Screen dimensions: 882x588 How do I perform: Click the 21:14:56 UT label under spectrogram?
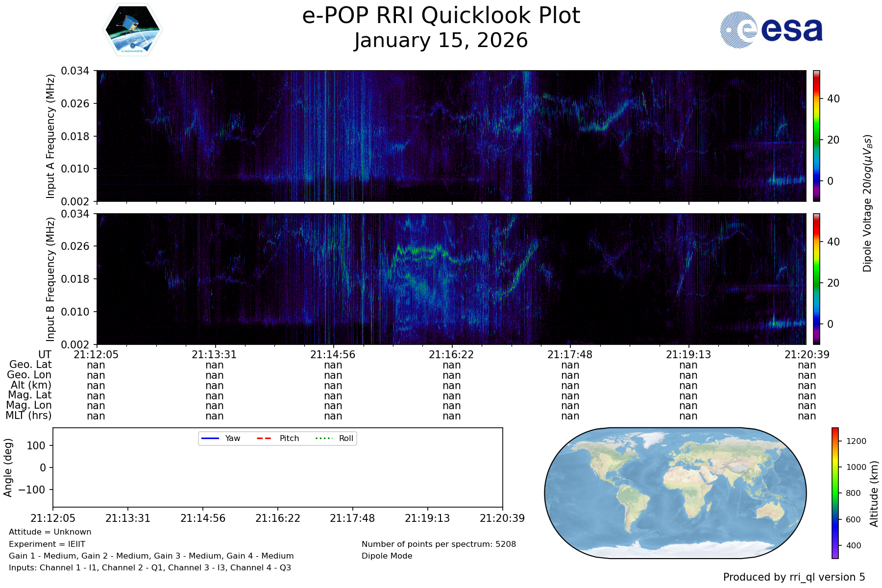point(333,355)
